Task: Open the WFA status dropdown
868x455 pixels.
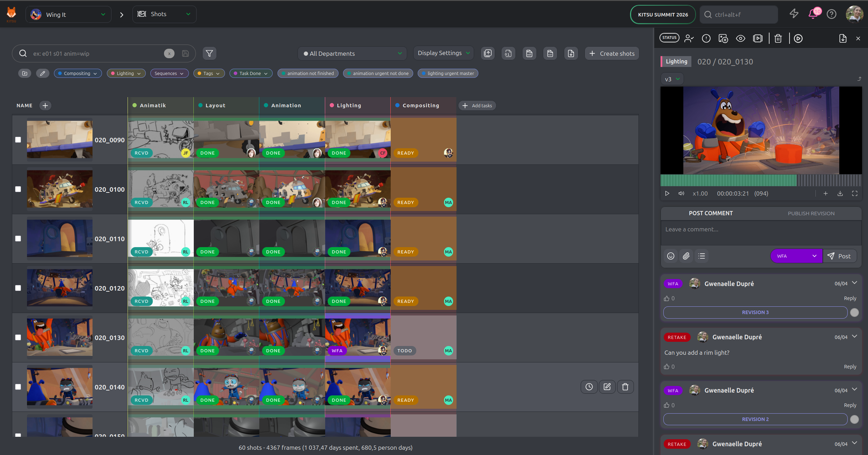Action: click(796, 256)
